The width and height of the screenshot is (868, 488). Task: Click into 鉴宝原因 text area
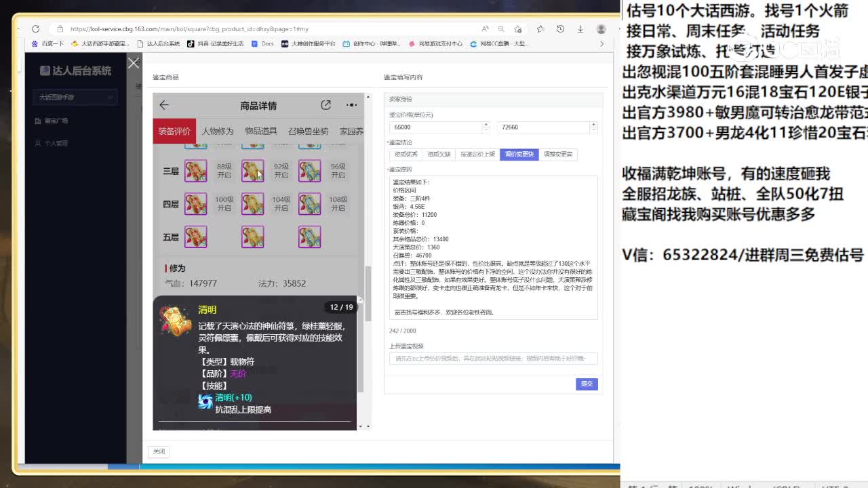click(494, 247)
